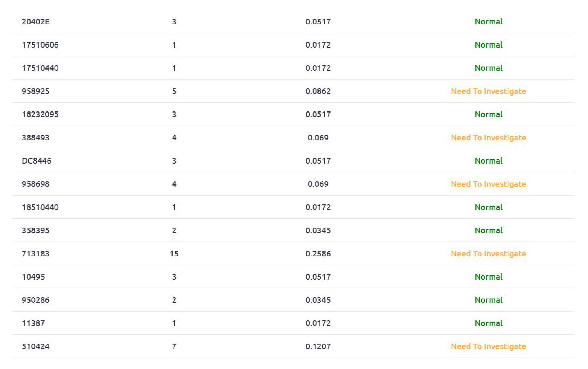
Task: Click the 0.0862 ratio value
Action: pyautogui.click(x=318, y=91)
